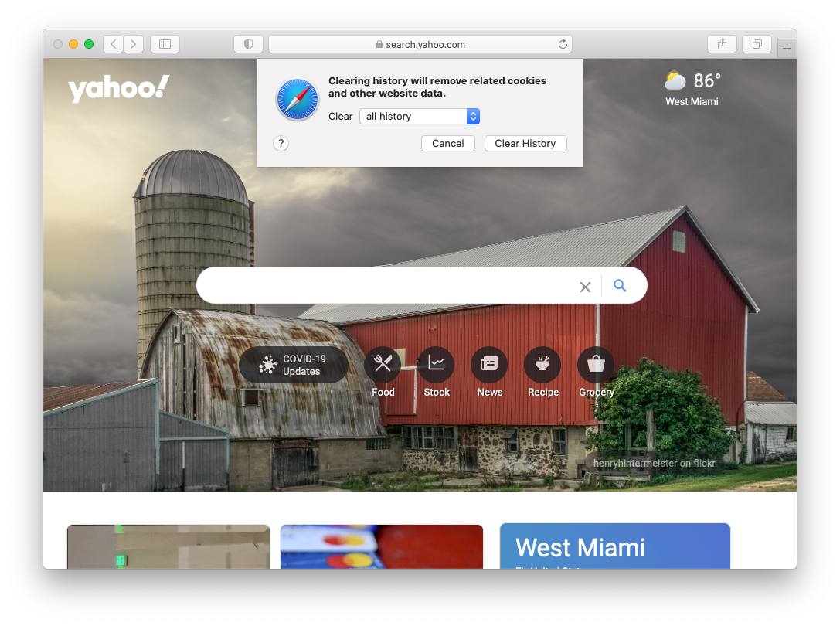Reload the page in the address bar
This screenshot has height=626, width=840.
click(x=563, y=44)
